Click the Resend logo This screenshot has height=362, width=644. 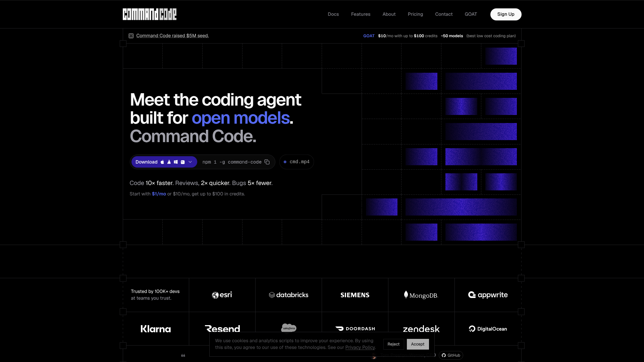(x=222, y=329)
